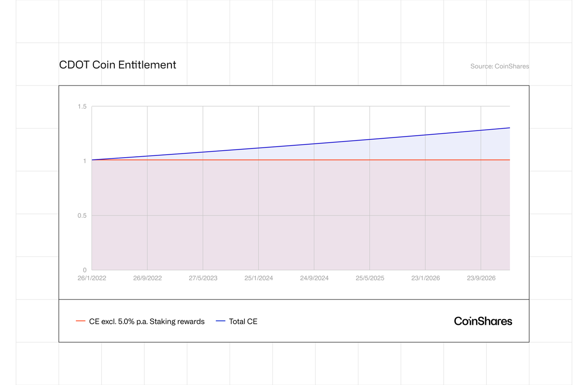This screenshot has height=385, width=588.
Task: Click the 27/5/2023 x-axis date
Action: coord(203,278)
